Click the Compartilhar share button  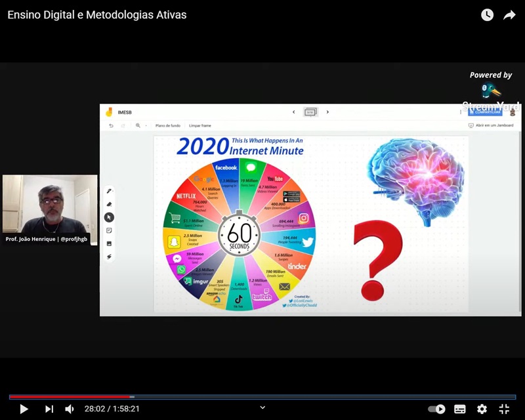click(485, 112)
